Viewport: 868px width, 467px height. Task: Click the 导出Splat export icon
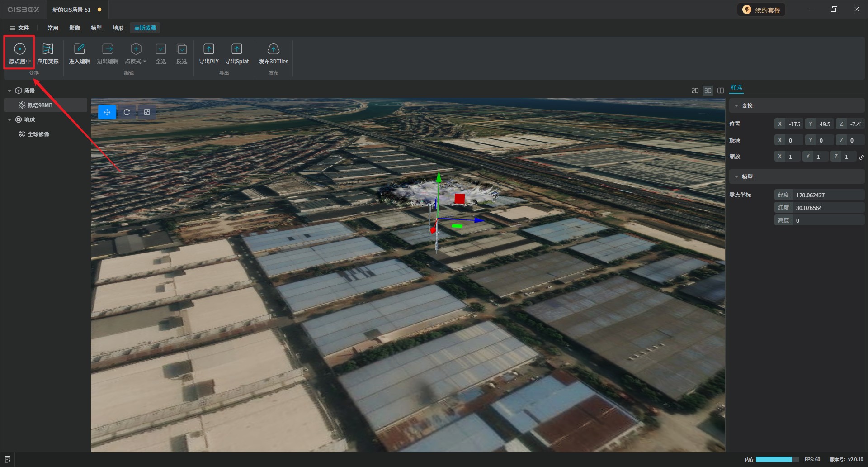(x=236, y=49)
